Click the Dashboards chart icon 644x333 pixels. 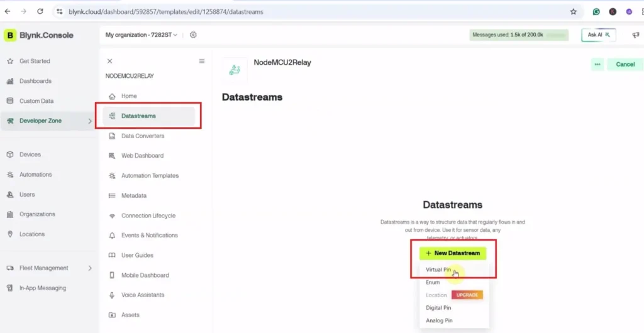(x=10, y=81)
